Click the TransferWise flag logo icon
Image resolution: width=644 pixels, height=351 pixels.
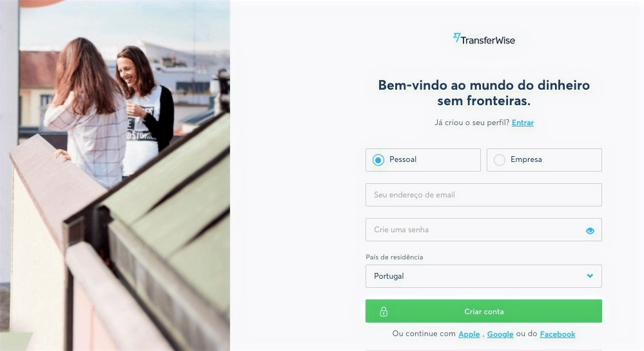(456, 38)
